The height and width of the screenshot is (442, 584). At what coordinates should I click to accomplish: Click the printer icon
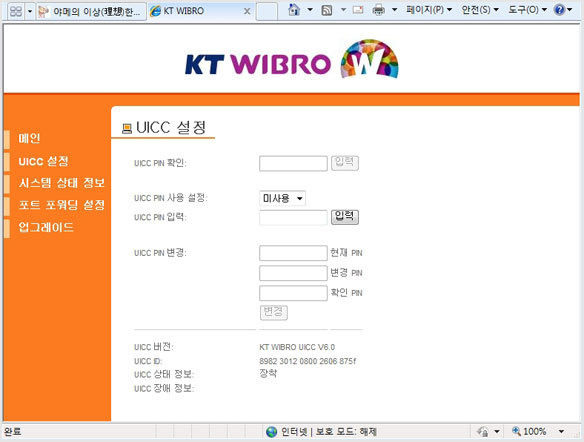pyautogui.click(x=378, y=10)
